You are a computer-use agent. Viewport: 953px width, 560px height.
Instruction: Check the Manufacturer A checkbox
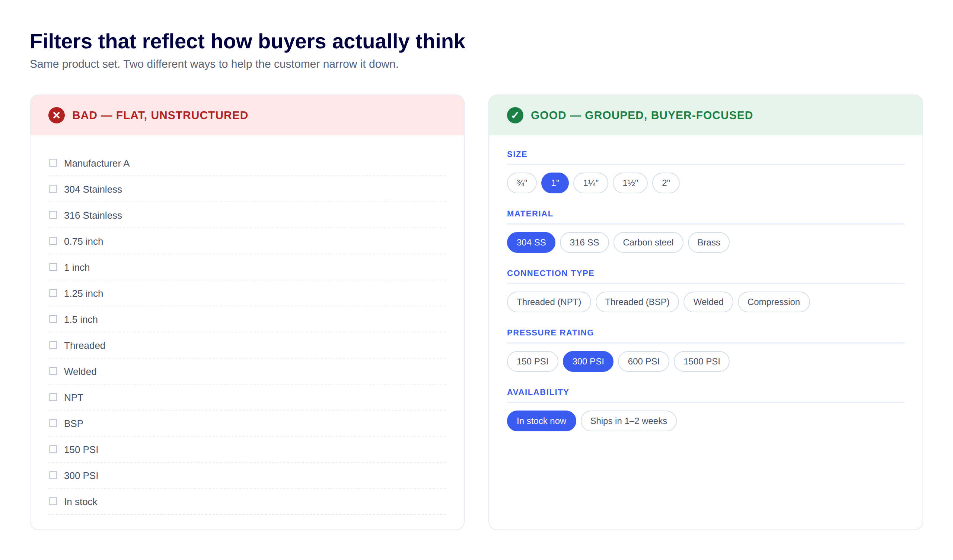53,163
